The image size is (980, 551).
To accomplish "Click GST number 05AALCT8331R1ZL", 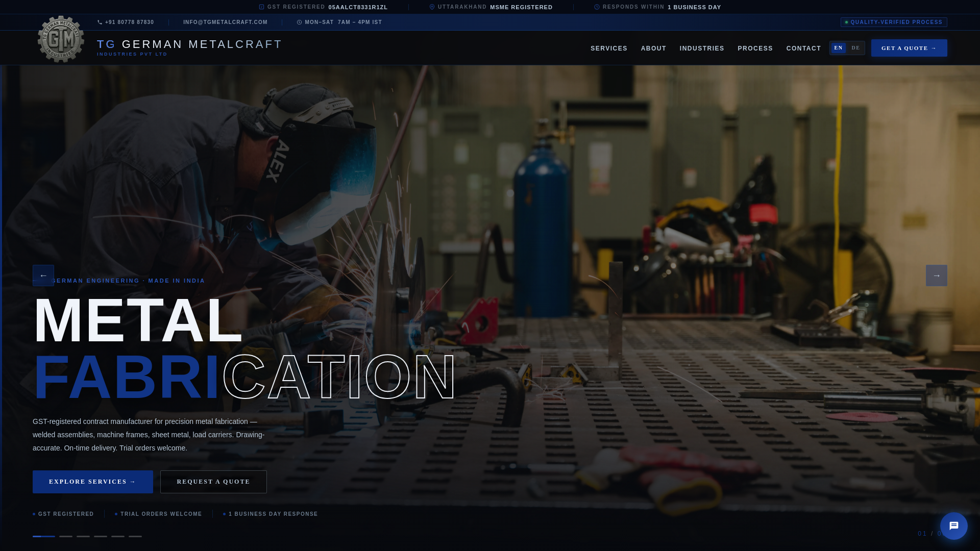I will click(x=358, y=7).
